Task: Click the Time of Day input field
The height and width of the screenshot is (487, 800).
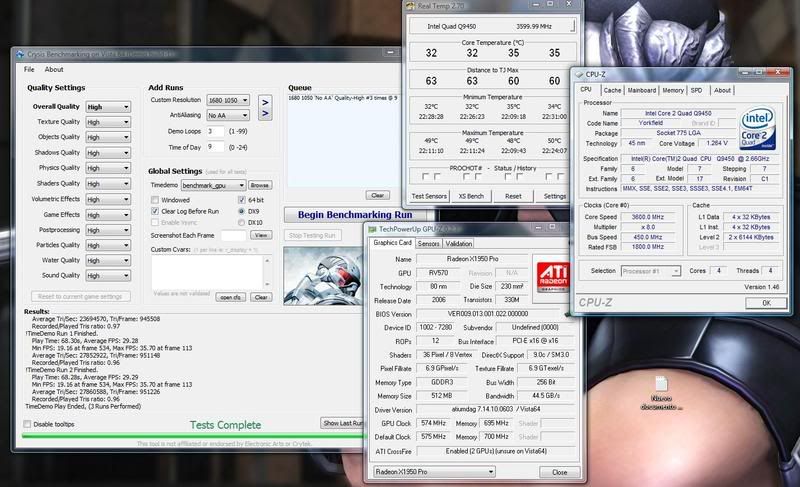Action: 215,147
